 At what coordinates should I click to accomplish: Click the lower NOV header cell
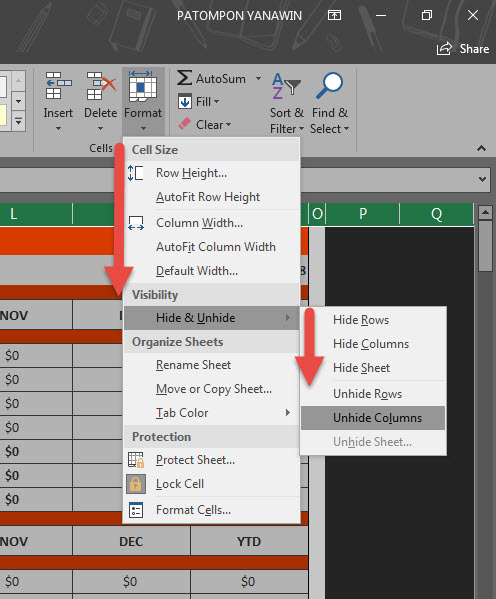click(36, 541)
